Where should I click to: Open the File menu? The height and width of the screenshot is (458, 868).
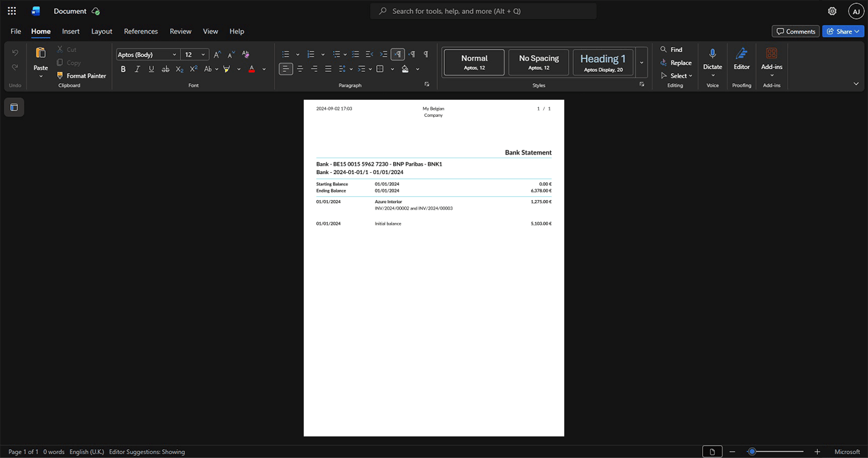(16, 31)
